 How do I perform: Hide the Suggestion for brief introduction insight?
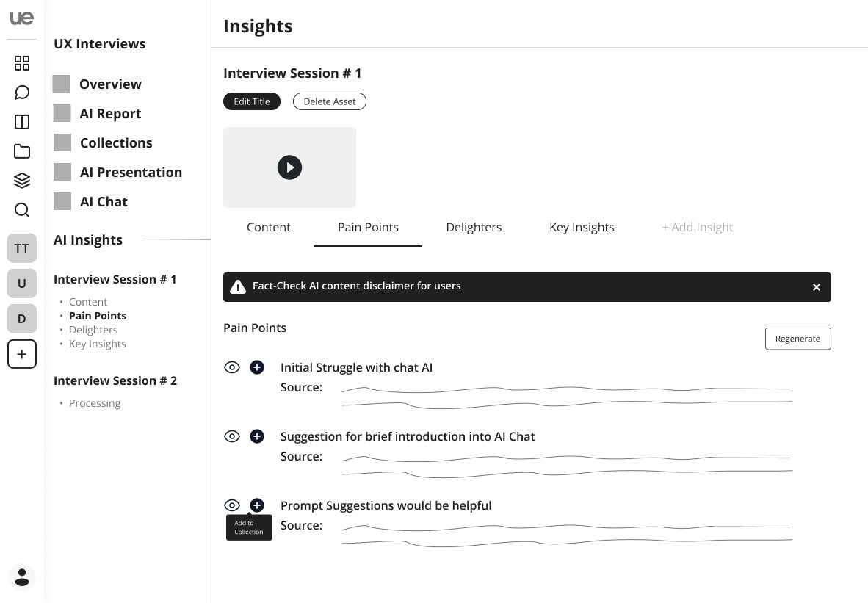point(232,436)
